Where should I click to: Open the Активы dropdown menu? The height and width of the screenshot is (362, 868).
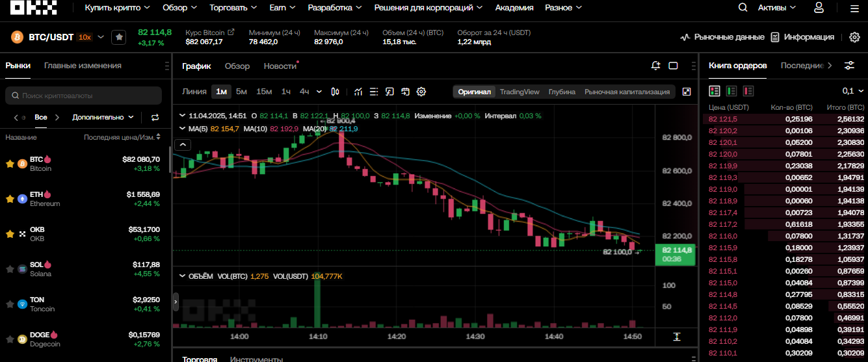coord(777,8)
